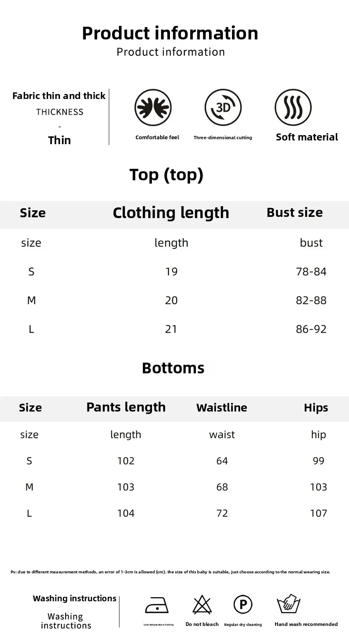This screenshot has width=349, height=644.
Task: Click the 3D three-dimensional cutting icon
Action: click(223, 108)
